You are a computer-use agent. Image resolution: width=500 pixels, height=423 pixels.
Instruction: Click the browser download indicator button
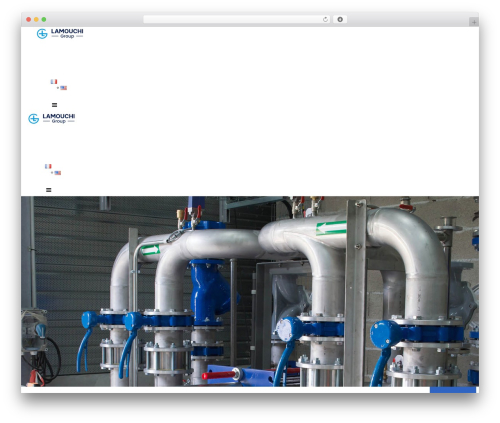tap(340, 20)
